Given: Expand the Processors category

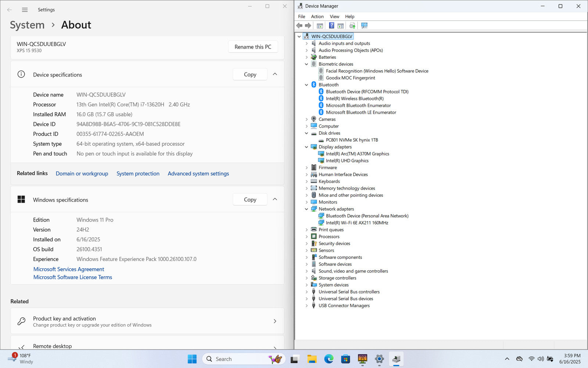Looking at the screenshot, I should (x=306, y=237).
